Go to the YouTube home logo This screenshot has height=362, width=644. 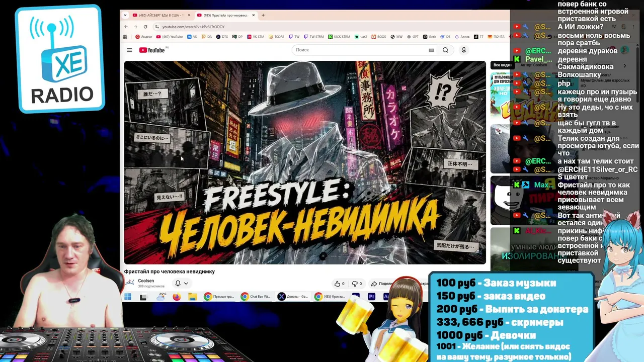click(152, 50)
